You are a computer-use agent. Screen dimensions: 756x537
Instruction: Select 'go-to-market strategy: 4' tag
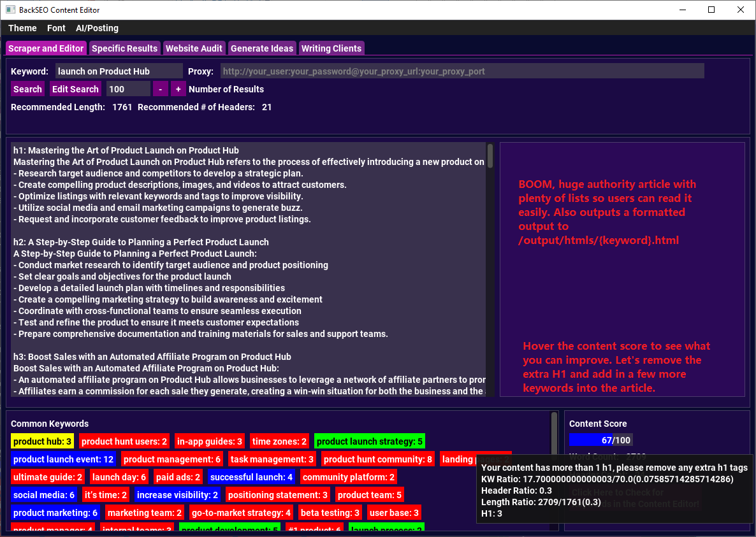241,513
